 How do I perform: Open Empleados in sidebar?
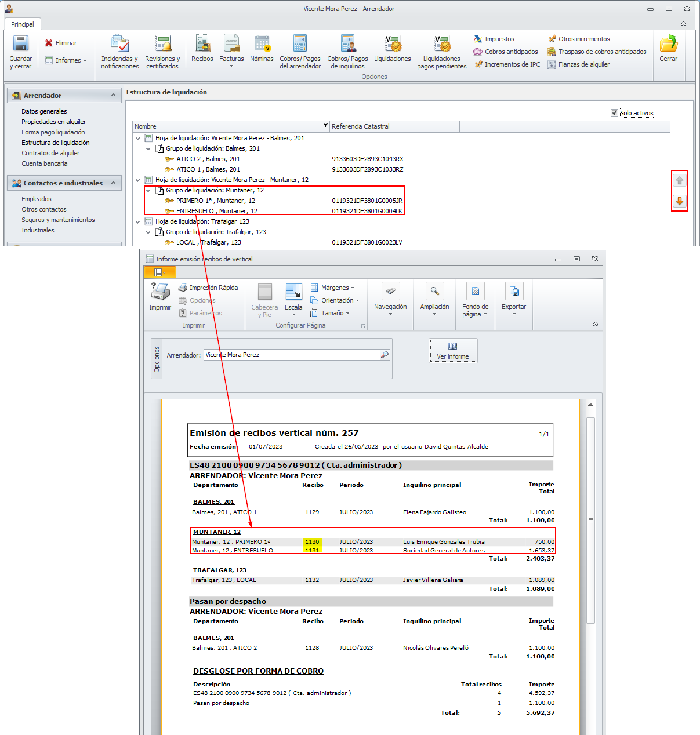tap(36, 199)
